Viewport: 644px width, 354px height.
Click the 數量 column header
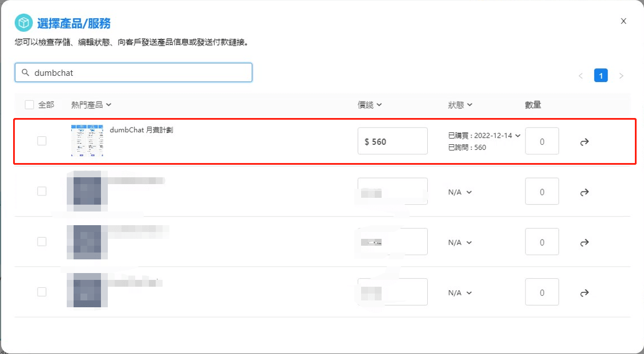pos(533,105)
